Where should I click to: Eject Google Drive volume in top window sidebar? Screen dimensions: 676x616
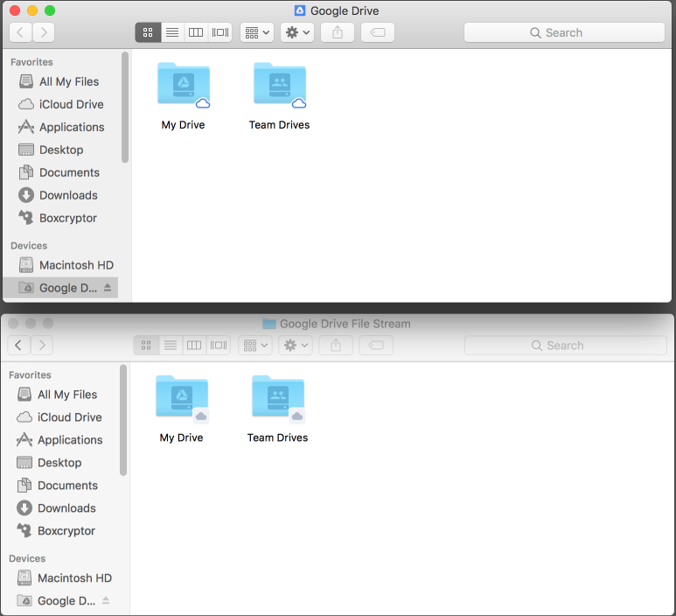(108, 287)
